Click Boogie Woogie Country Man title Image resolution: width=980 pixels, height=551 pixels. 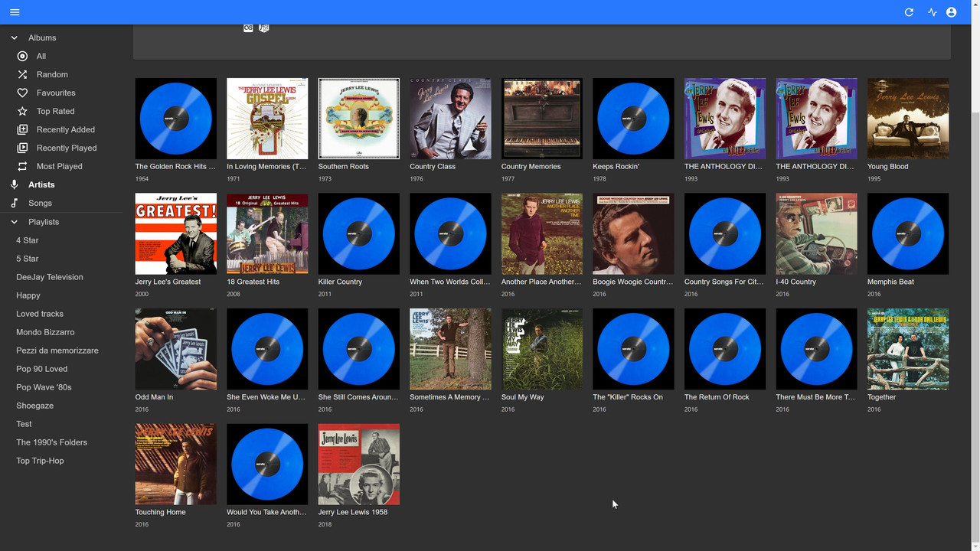(633, 282)
